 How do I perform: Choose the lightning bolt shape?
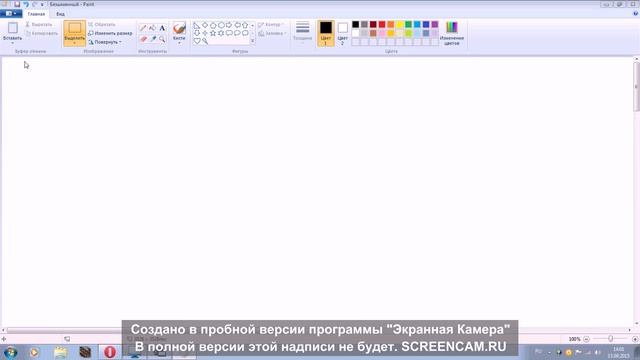pyautogui.click(x=205, y=41)
